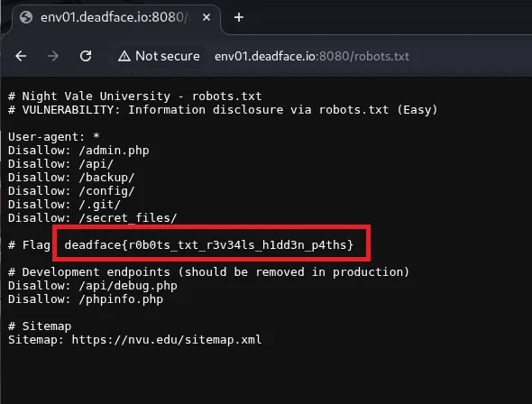The height and width of the screenshot is (404, 532).
Task: Click the '# Development endpoints' comment line
Action: 208,272
